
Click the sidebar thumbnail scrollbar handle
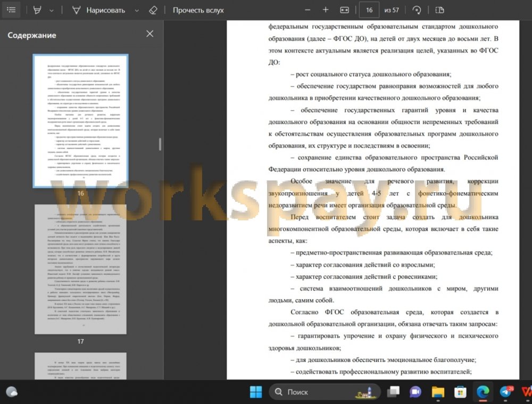tap(160, 144)
